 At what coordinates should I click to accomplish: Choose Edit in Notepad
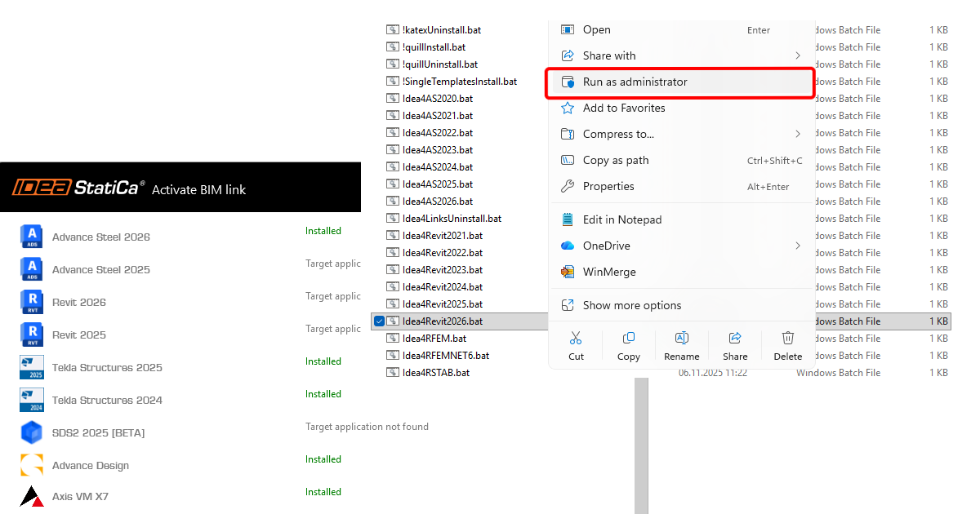pos(682,219)
